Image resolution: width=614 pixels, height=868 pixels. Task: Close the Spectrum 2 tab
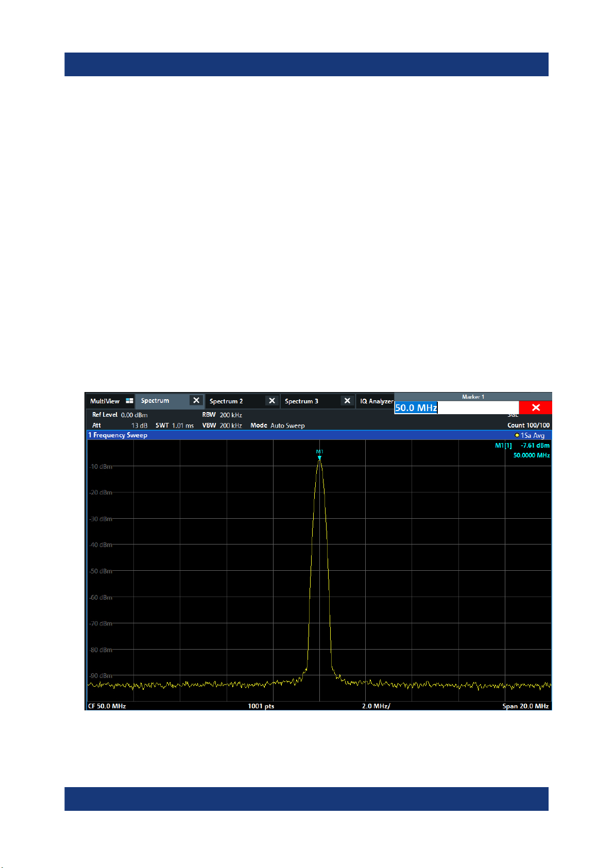point(272,401)
